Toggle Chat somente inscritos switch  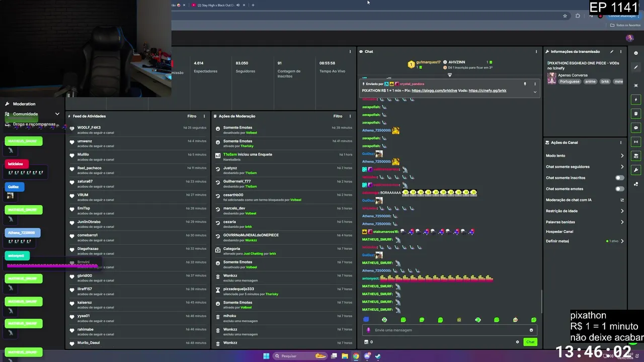[620, 178]
